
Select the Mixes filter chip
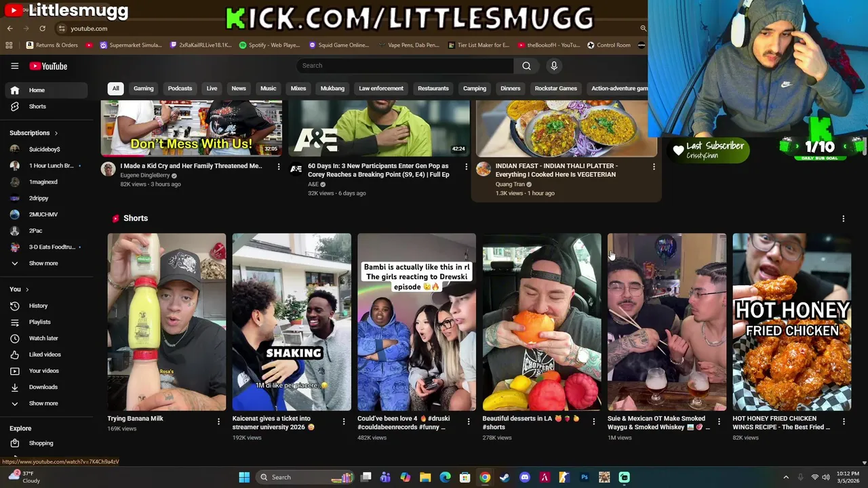click(298, 88)
